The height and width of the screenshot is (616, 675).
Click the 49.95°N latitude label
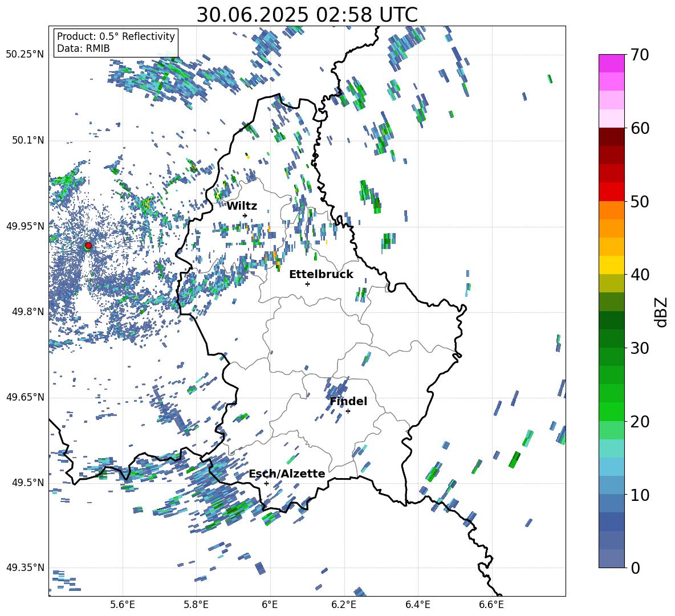point(25,226)
